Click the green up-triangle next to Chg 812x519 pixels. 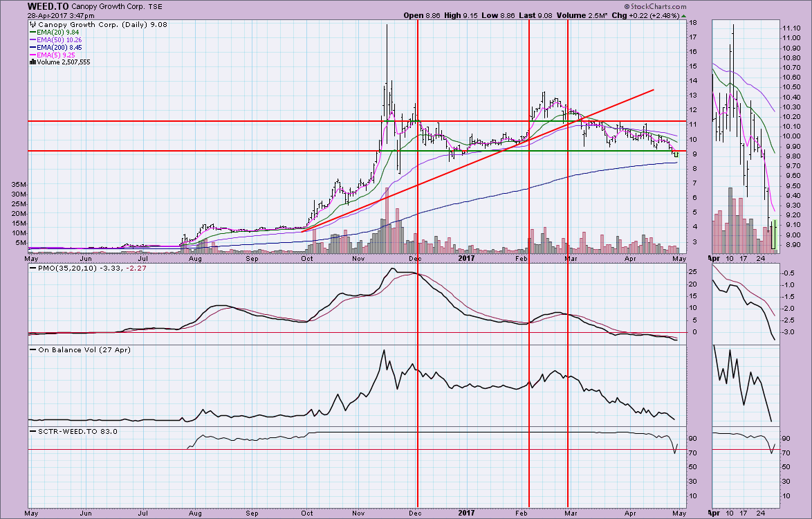[684, 16]
